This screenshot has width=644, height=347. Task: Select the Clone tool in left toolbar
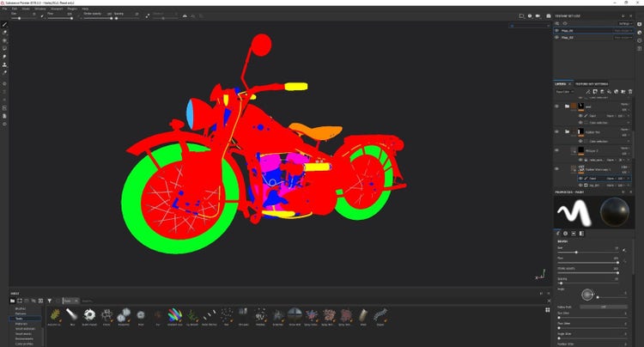tap(4, 64)
